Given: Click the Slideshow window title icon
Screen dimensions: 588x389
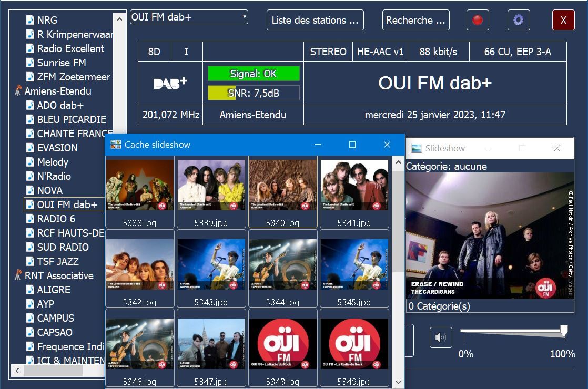Looking at the screenshot, I should [417, 148].
